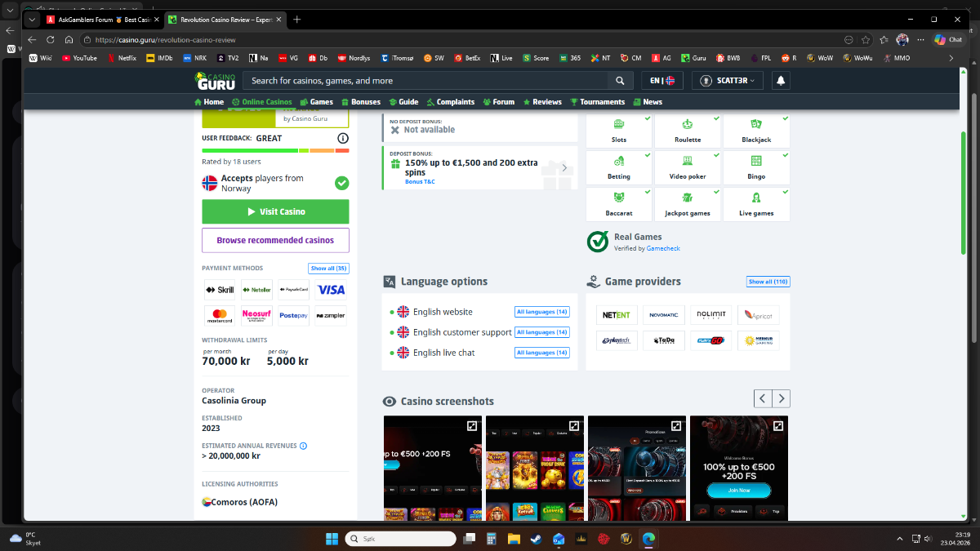Click the green Visit Casino button
Viewport: 980px width, 551px height.
(275, 211)
